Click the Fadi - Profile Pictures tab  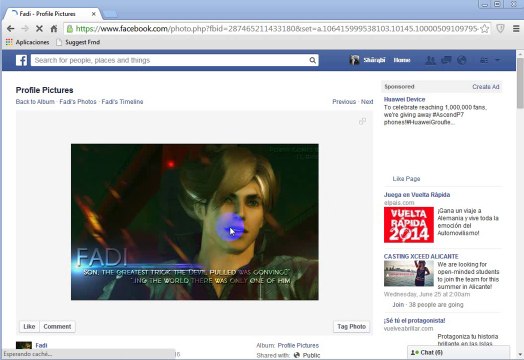pos(52,14)
